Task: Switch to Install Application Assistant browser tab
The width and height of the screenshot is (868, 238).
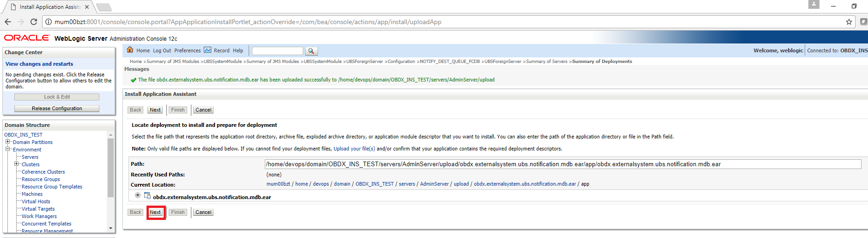Action: click(50, 7)
